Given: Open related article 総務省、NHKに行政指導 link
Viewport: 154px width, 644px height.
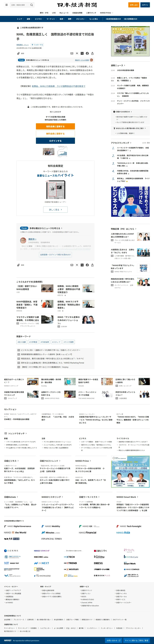Looking at the screenshot, I should coord(58,86).
